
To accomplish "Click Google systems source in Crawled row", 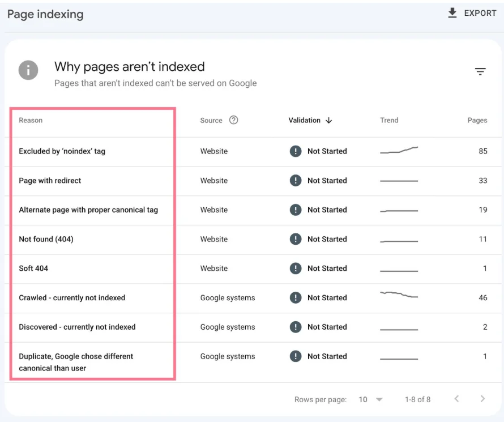I will point(228,297).
